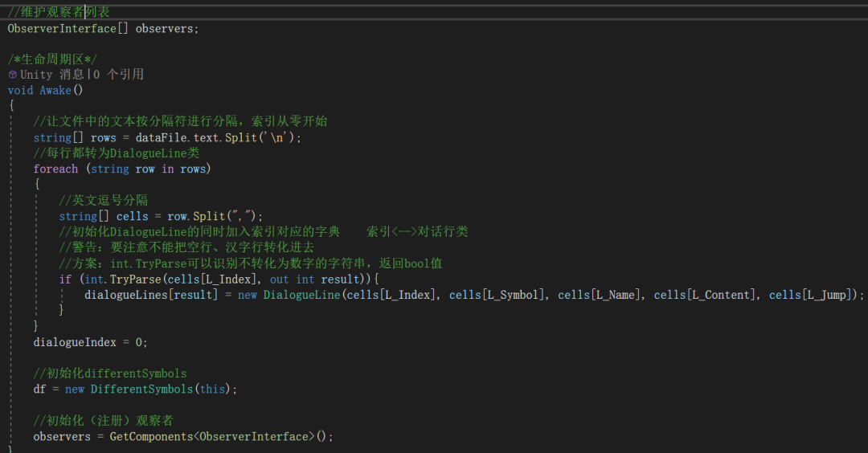The height and width of the screenshot is (453, 868).
Task: Click the "ObserverInterface[]" type in the field declaration
Action: pyautogui.click(x=68, y=29)
